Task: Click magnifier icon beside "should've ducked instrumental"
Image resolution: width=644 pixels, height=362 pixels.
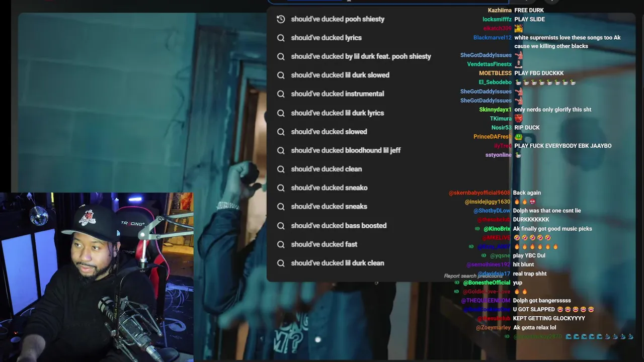Action: click(281, 94)
